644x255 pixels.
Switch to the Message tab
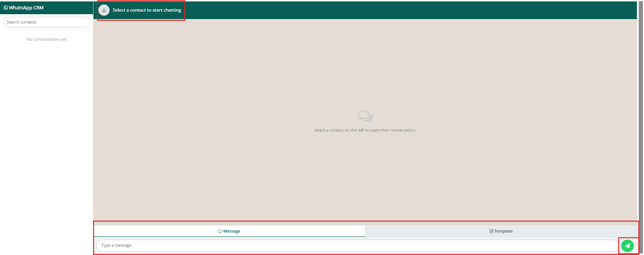229,231
